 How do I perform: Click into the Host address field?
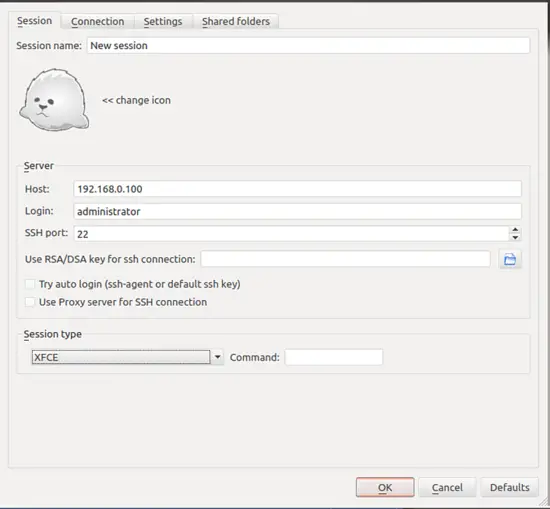297,189
